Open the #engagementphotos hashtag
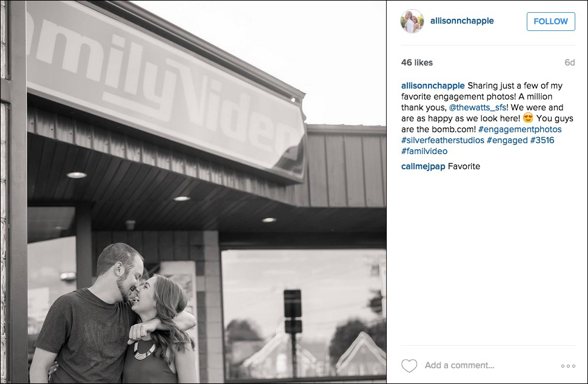 [520, 129]
